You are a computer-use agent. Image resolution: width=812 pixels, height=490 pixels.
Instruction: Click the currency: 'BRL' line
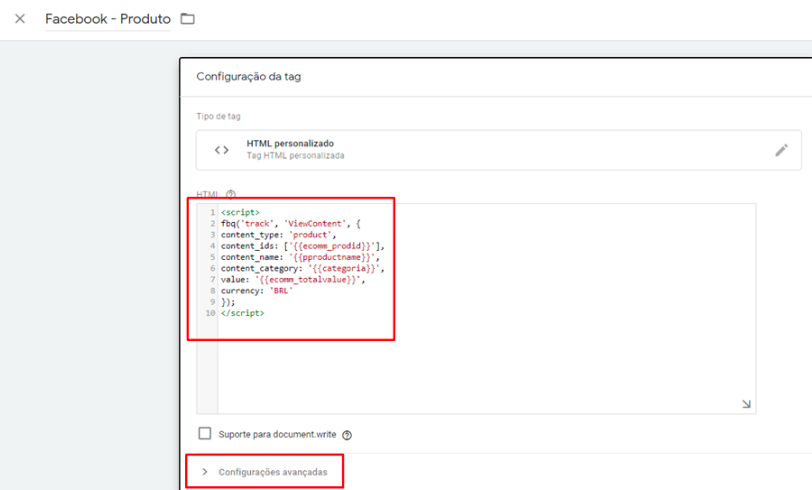pyautogui.click(x=257, y=291)
